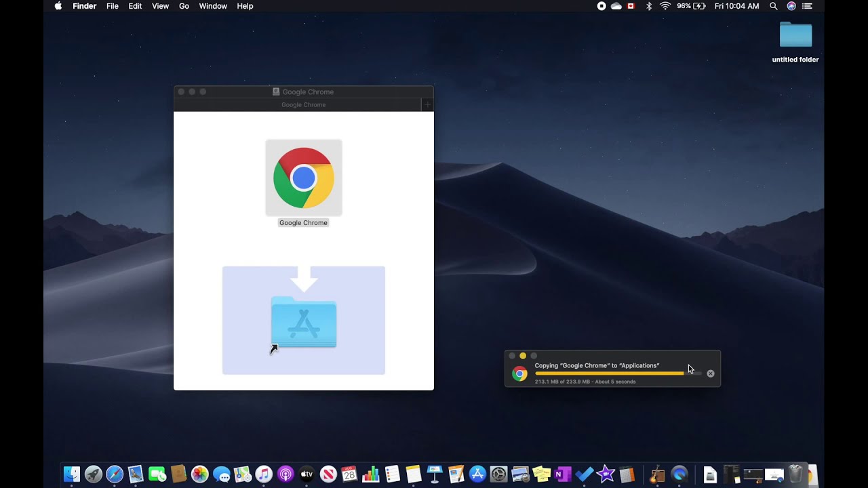Open Keynote from the Dock

coord(435,474)
